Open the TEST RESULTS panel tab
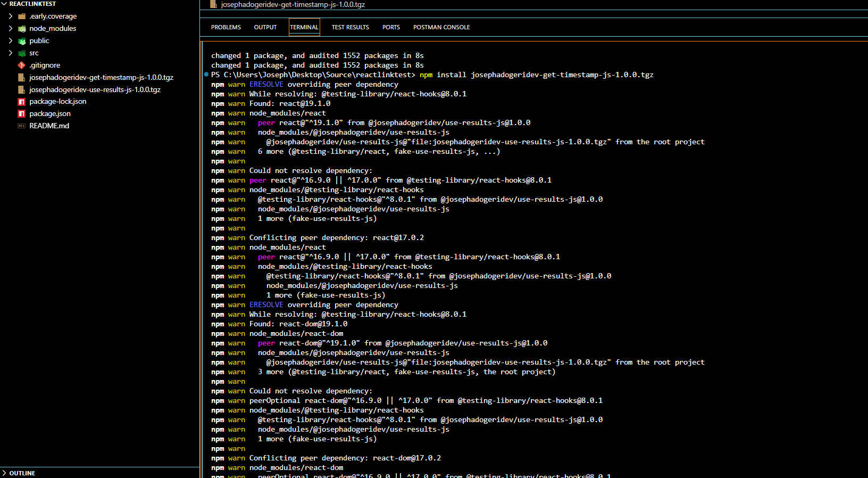Image resolution: width=868 pixels, height=478 pixels. click(350, 27)
